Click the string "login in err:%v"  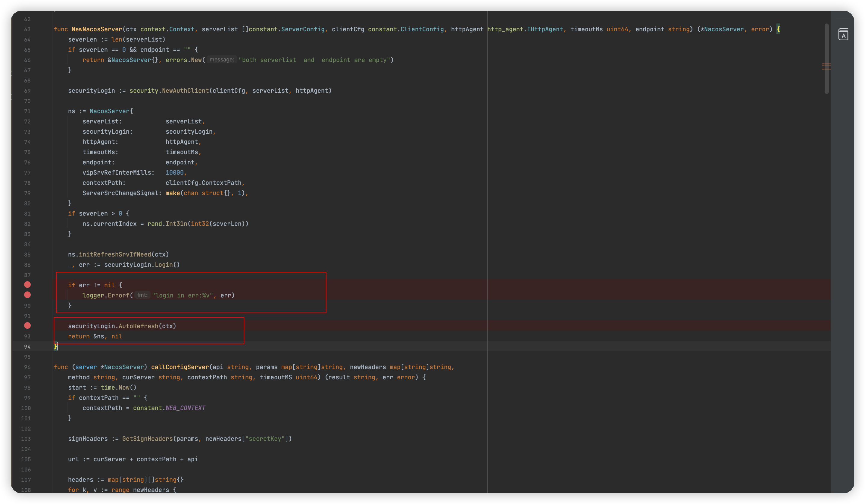pos(183,295)
